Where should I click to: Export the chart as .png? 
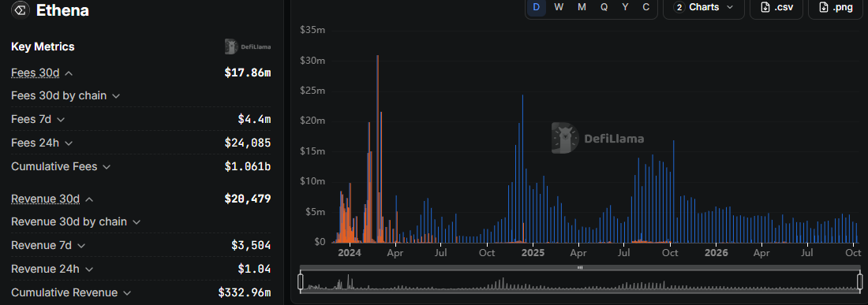[x=836, y=8]
